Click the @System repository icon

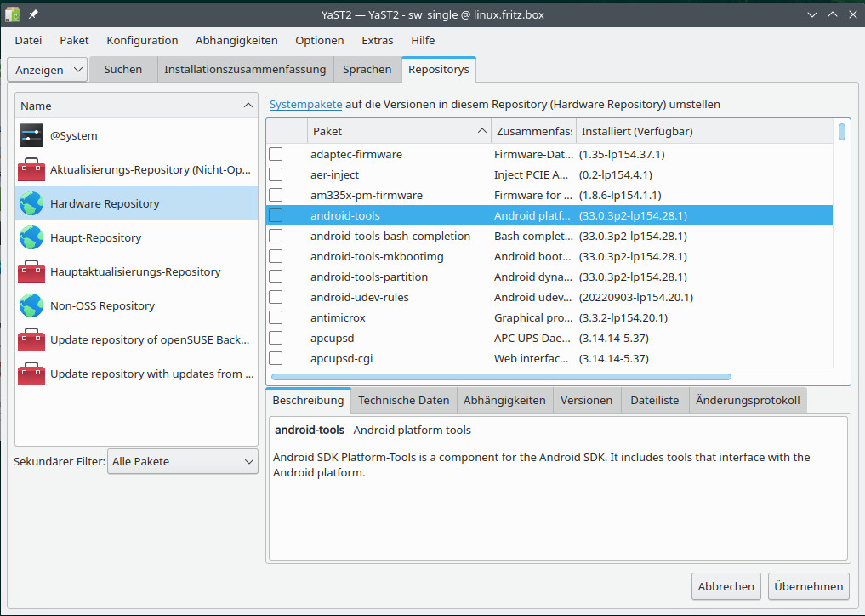coord(31,134)
